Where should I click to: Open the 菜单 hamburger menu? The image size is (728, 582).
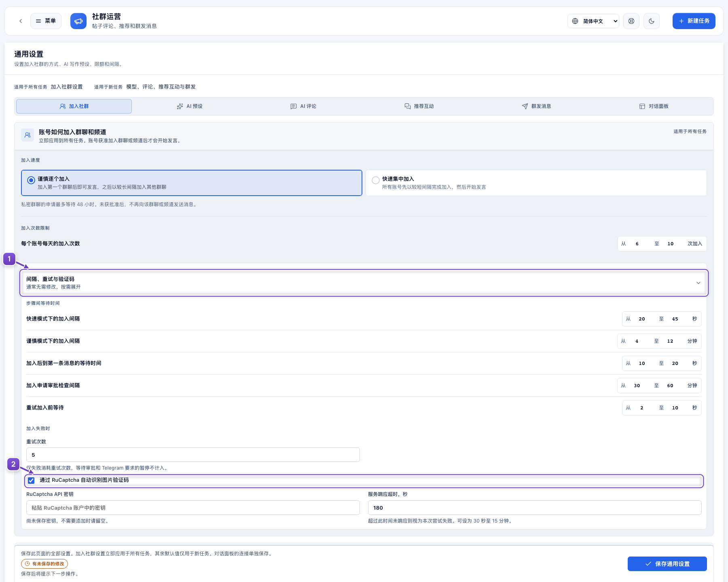coord(46,21)
